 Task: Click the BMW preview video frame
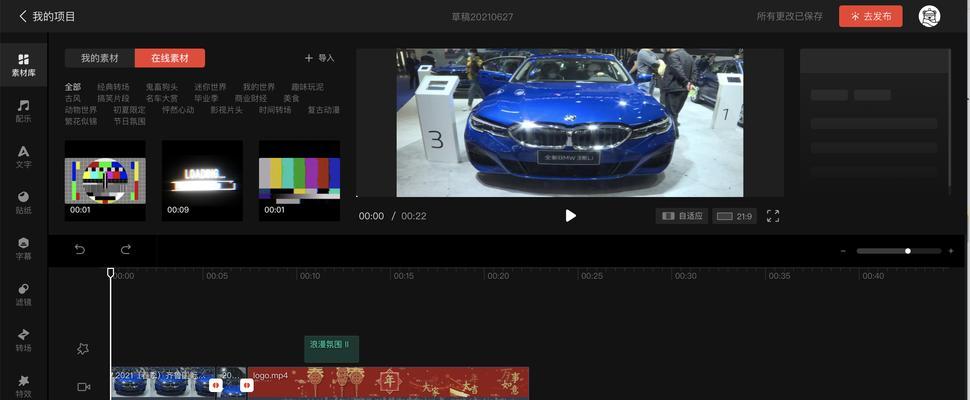click(570, 123)
